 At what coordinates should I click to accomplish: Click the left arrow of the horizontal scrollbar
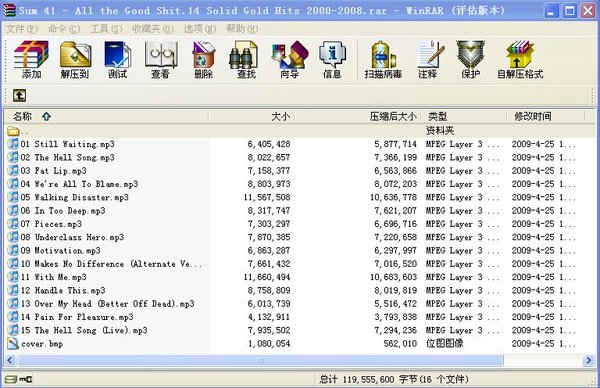(x=10, y=360)
